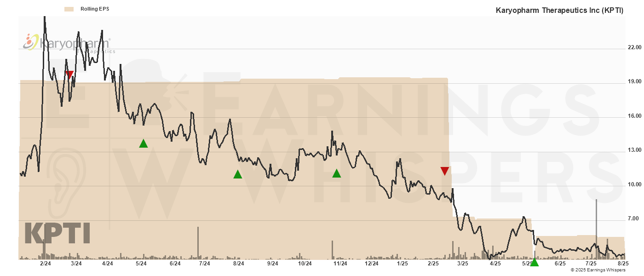This screenshot has height=276, width=644.
Task: Click the Karyopharm Therapeutics Inc (KPTI) title
Action: [559, 11]
